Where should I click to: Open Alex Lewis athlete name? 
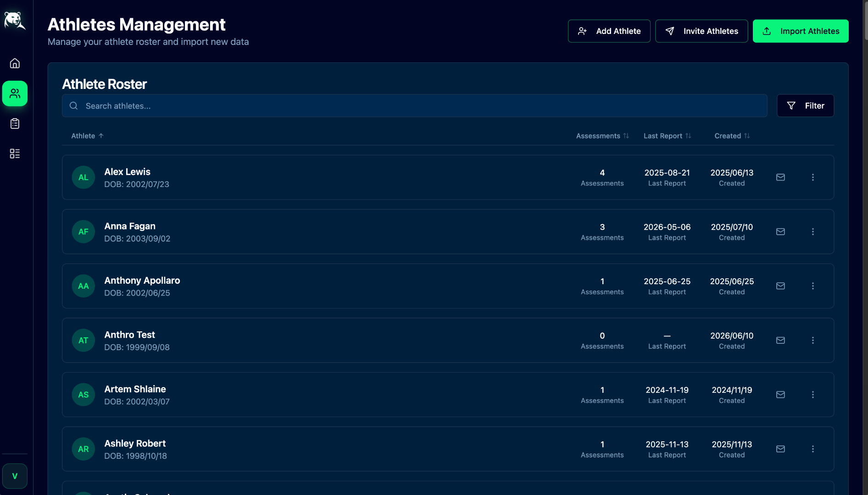[127, 172]
